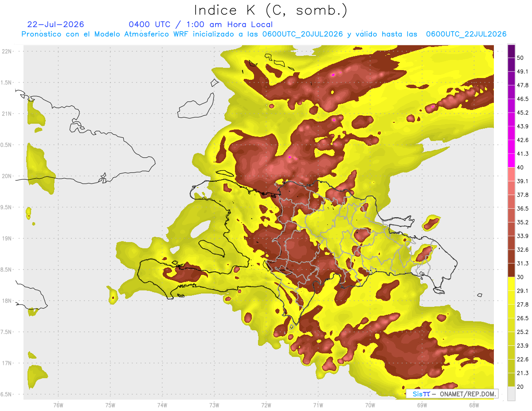
Task: Click the legend value "29.1"
Action: pos(523,291)
